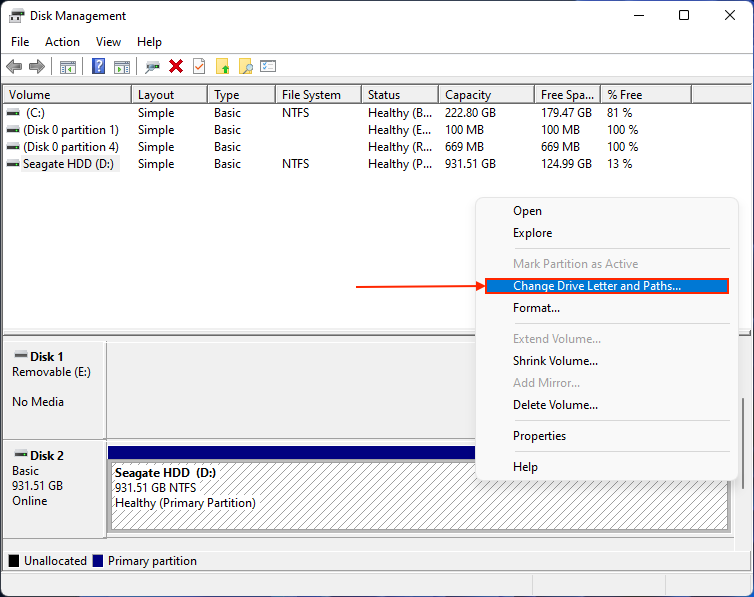
Task: Click the drive icon beside (C:) volume
Action: (13, 112)
